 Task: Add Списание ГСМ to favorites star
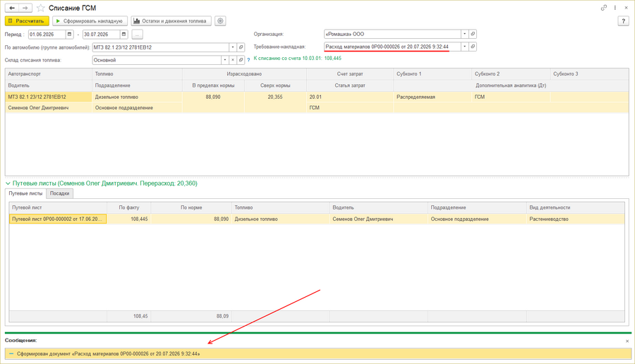(x=41, y=8)
